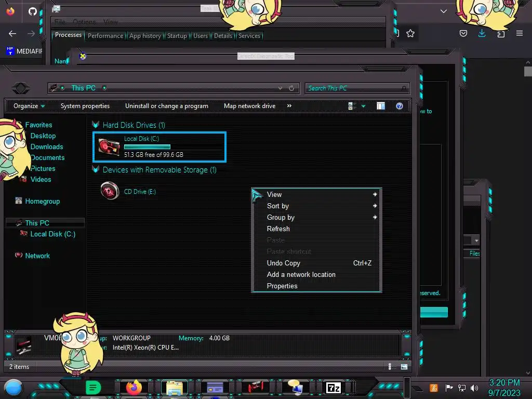Open 7-Zip from the taskbar
The image size is (532, 399).
[333, 388]
